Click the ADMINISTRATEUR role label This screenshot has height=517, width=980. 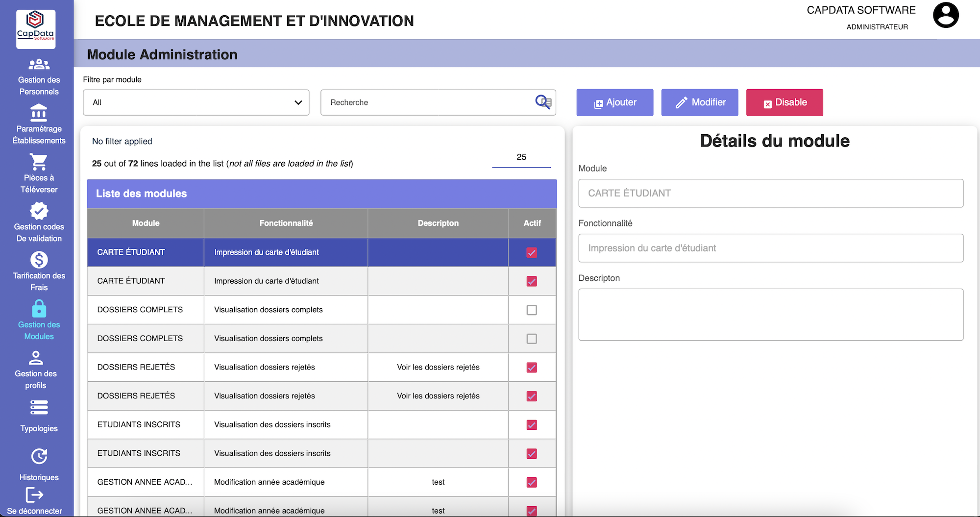coord(877,27)
